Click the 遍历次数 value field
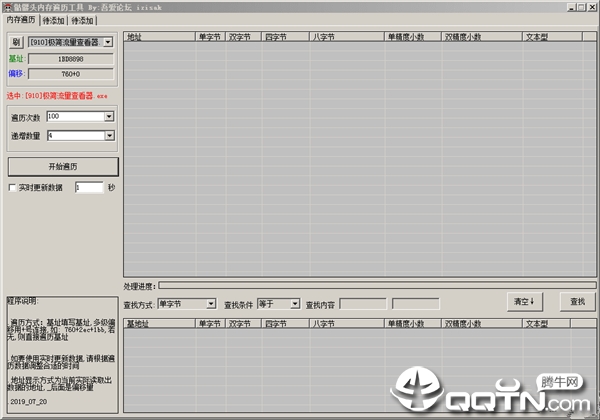 (75, 116)
